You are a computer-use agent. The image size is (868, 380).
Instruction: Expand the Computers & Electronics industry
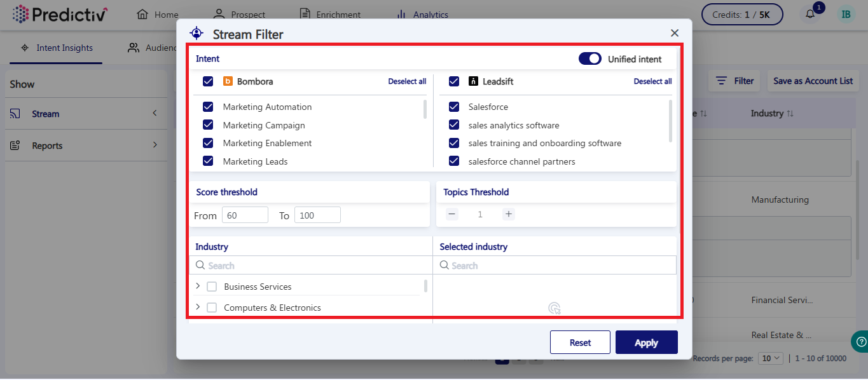(198, 307)
